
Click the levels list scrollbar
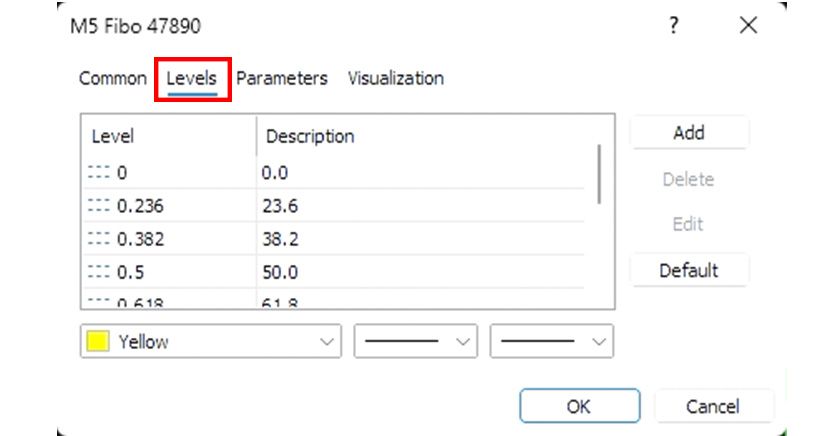point(599,175)
